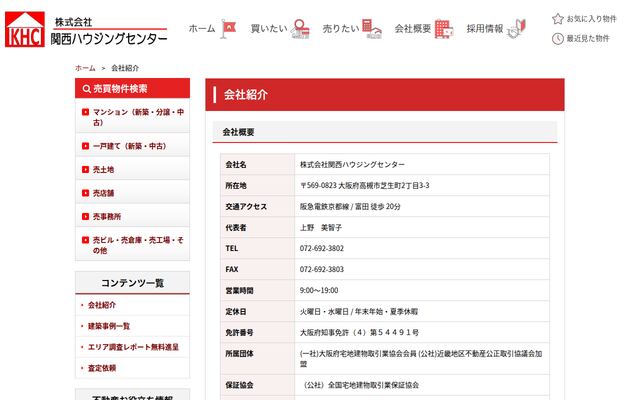
Task: Click the phone number 072-692-3802
Action: 322,249
